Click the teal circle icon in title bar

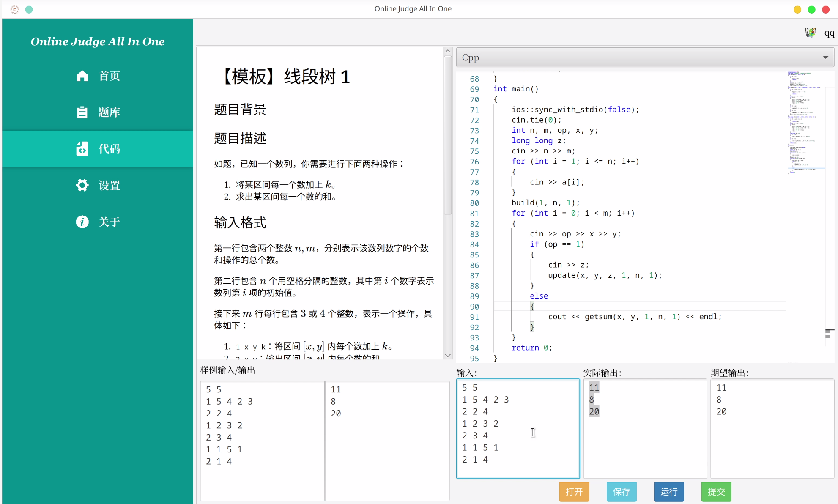(29, 9)
